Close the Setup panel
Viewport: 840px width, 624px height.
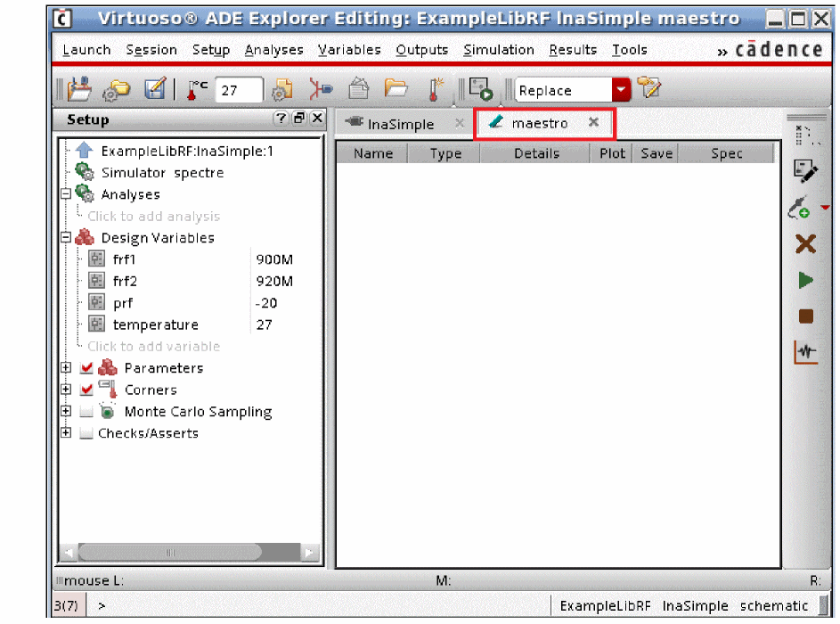[317, 118]
